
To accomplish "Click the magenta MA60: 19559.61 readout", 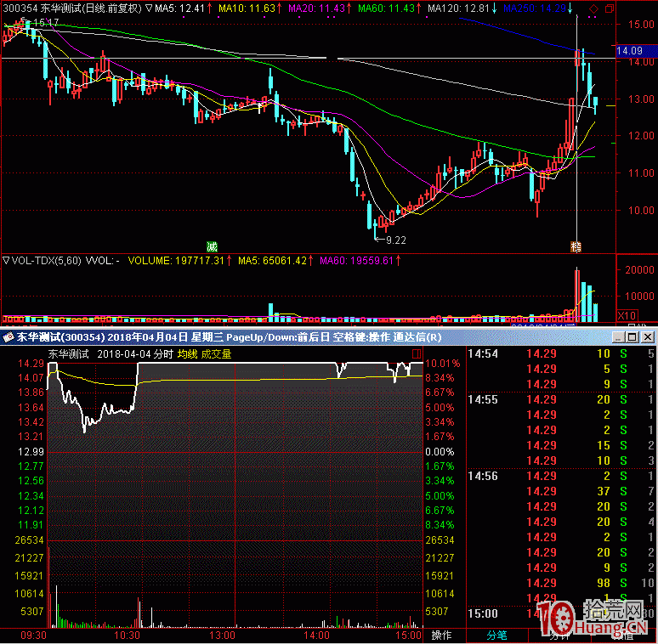I will (360, 260).
